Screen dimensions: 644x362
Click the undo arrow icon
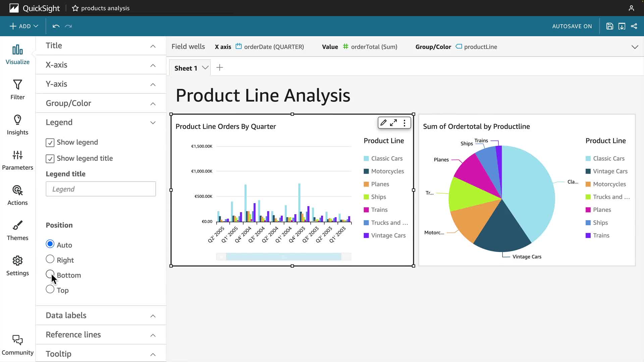[x=56, y=26]
